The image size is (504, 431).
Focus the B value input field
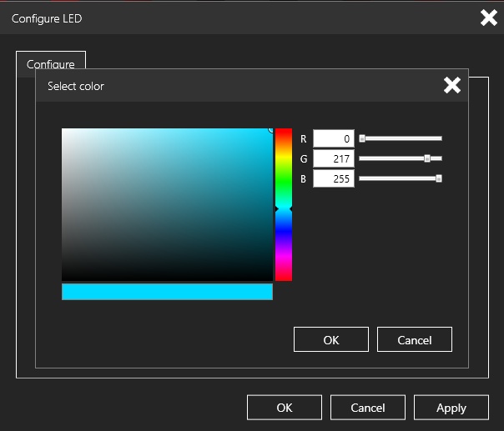[334, 178]
